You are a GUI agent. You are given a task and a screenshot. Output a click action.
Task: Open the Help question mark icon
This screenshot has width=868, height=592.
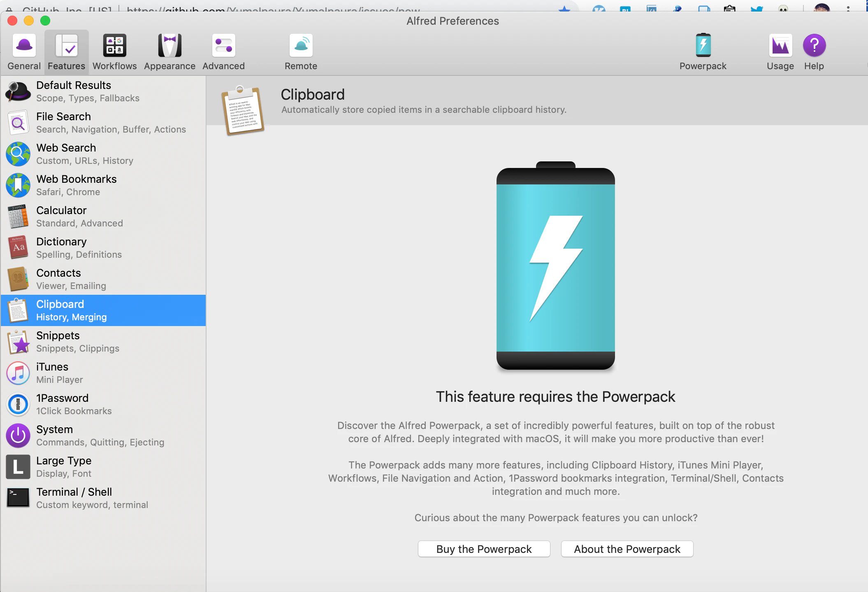tap(815, 45)
